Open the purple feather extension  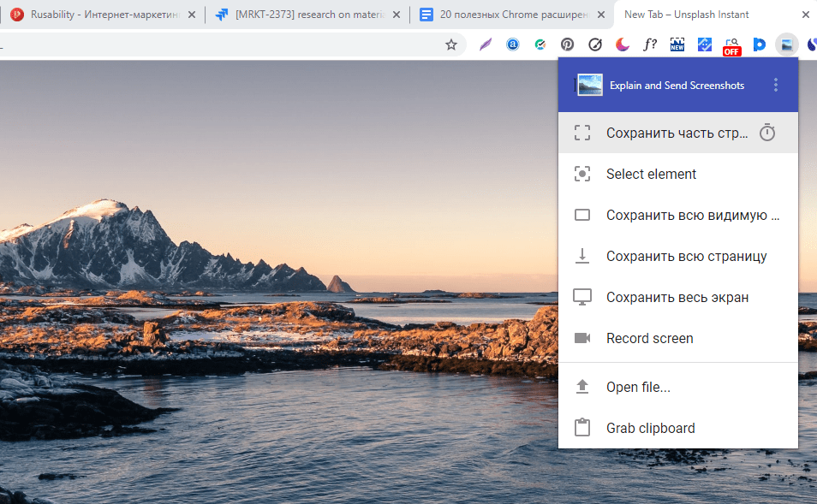(x=486, y=44)
